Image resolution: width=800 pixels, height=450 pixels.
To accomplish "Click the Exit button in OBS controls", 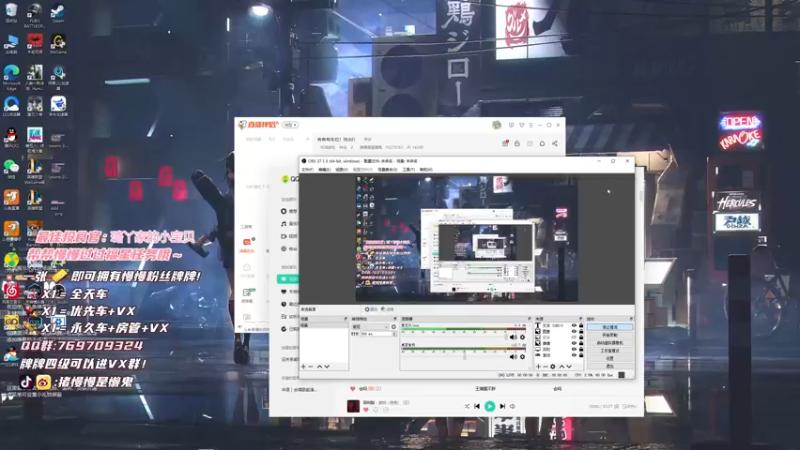I will [x=610, y=366].
